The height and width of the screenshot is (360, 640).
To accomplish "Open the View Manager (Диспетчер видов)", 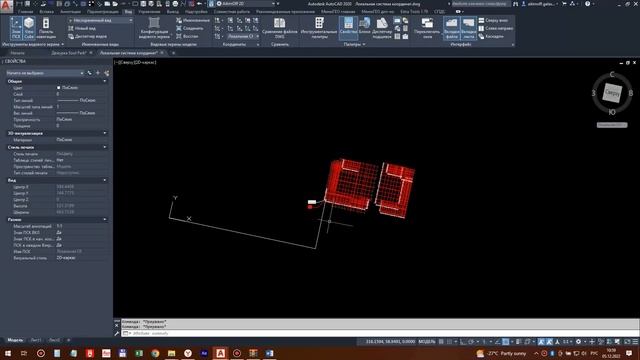I will coord(87,36).
